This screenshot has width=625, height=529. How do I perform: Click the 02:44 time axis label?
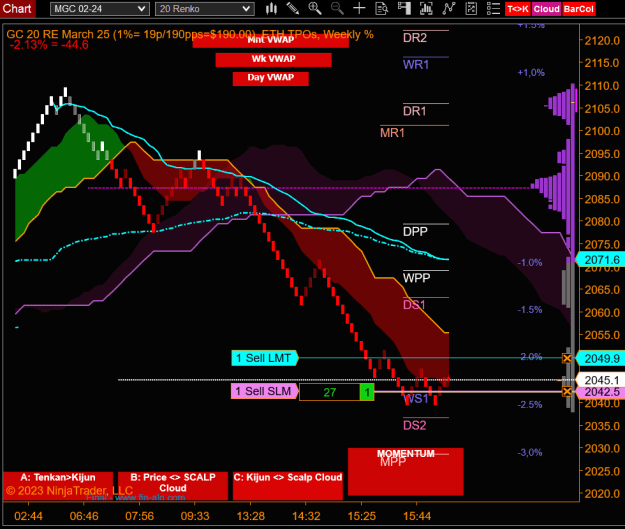click(x=28, y=516)
